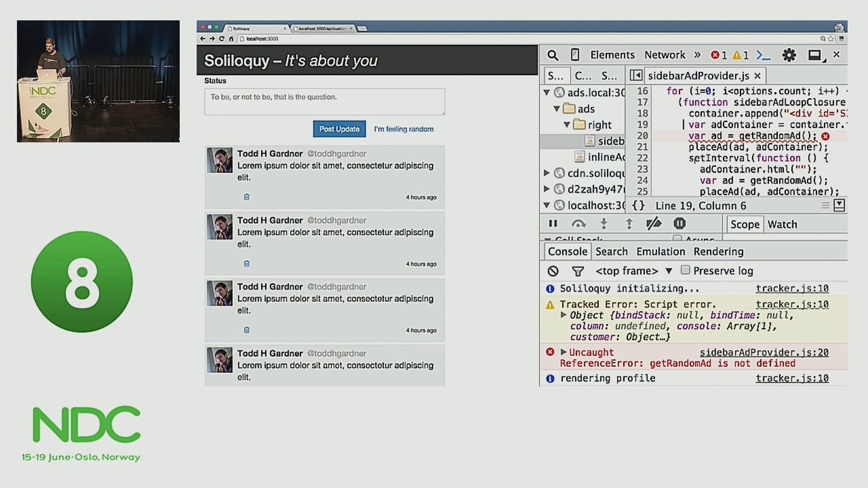
Task: Step over the next function call
Action: 578,224
